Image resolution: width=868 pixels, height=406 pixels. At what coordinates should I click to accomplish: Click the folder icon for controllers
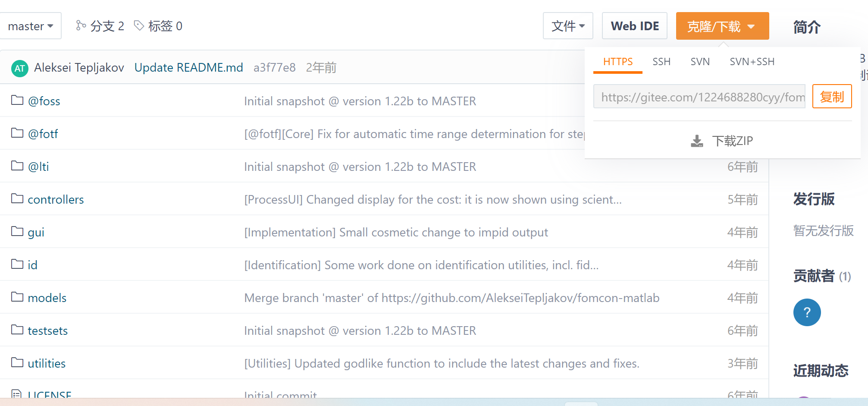point(17,198)
